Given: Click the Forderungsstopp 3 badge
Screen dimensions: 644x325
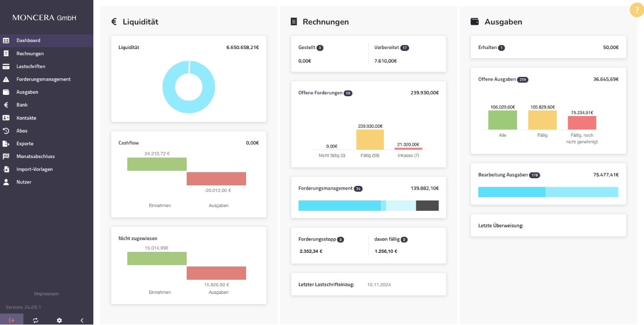Looking at the screenshot, I should tap(340, 240).
